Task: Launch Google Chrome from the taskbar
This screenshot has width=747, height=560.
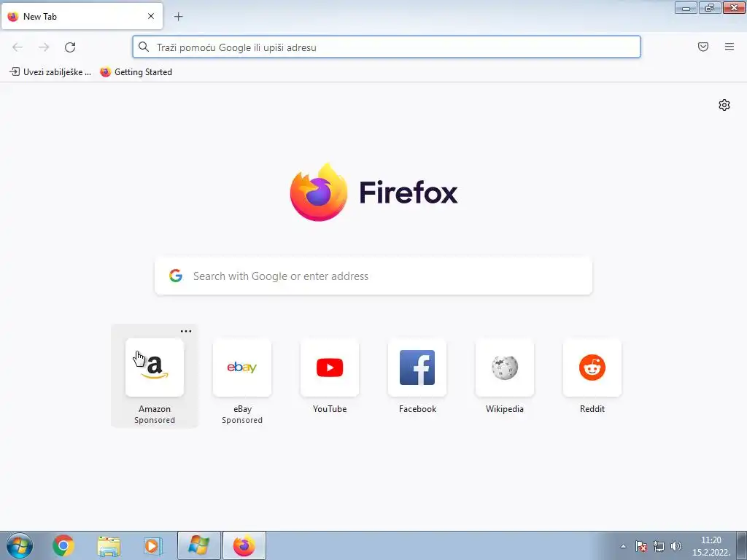Action: point(63,545)
